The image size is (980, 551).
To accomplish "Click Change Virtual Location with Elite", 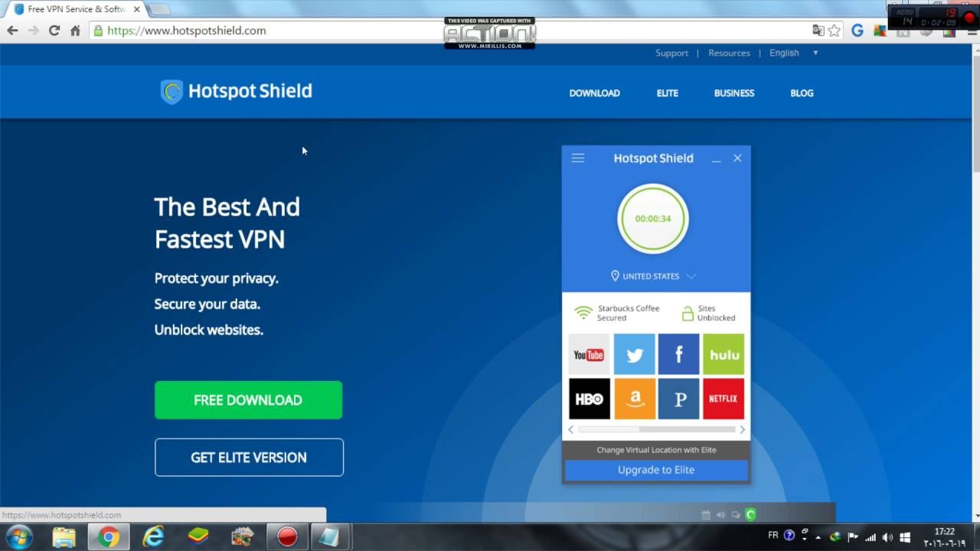I will tap(656, 450).
